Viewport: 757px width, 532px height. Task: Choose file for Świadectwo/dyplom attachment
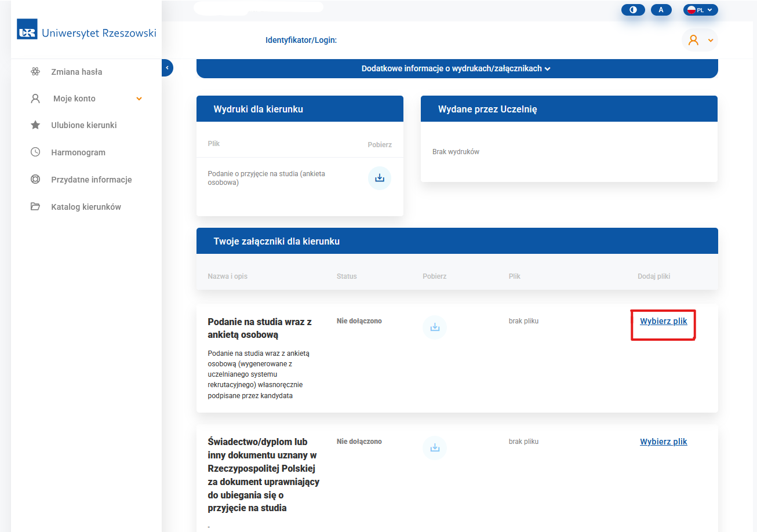coord(663,442)
